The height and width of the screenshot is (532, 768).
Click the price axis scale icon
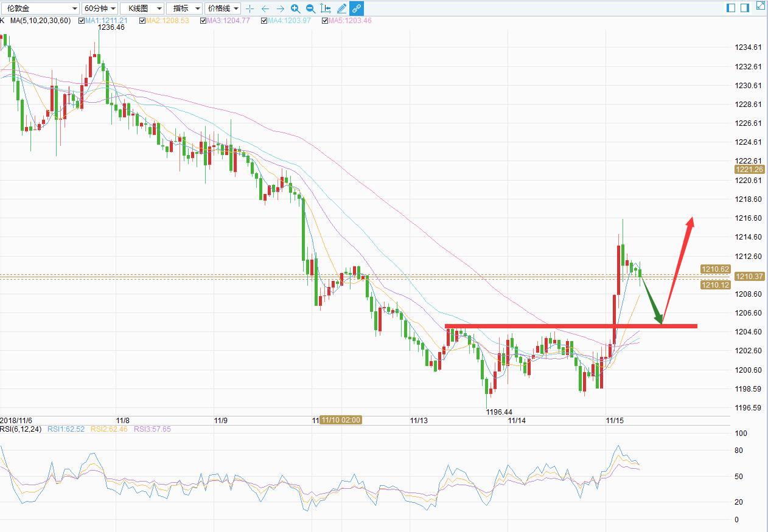pos(326,9)
